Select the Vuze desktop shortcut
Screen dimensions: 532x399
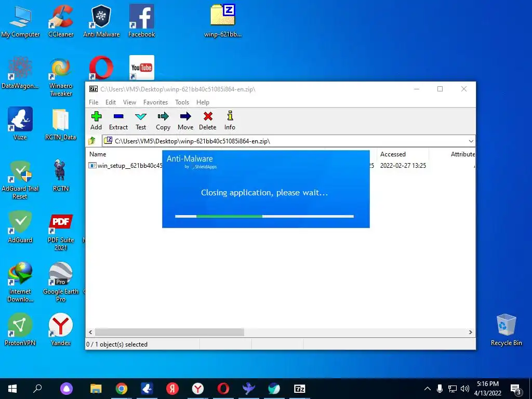(x=20, y=124)
